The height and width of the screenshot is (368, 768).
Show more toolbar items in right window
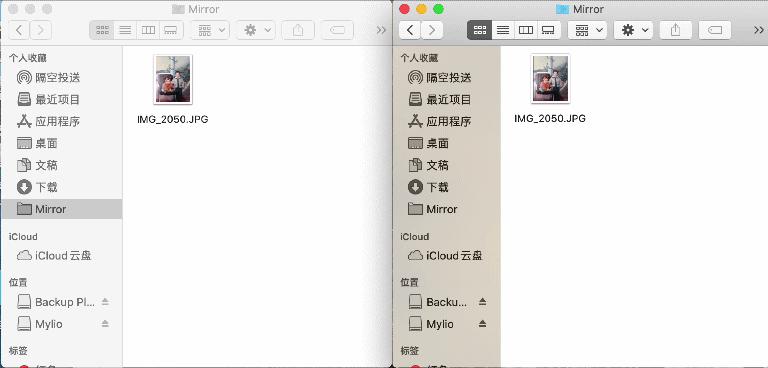tap(758, 30)
